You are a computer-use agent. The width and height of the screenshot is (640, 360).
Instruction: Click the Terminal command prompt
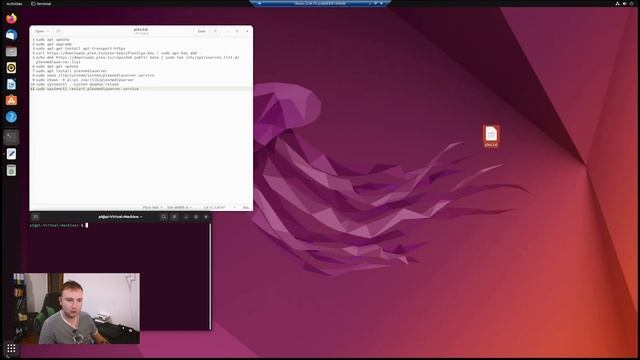58,225
